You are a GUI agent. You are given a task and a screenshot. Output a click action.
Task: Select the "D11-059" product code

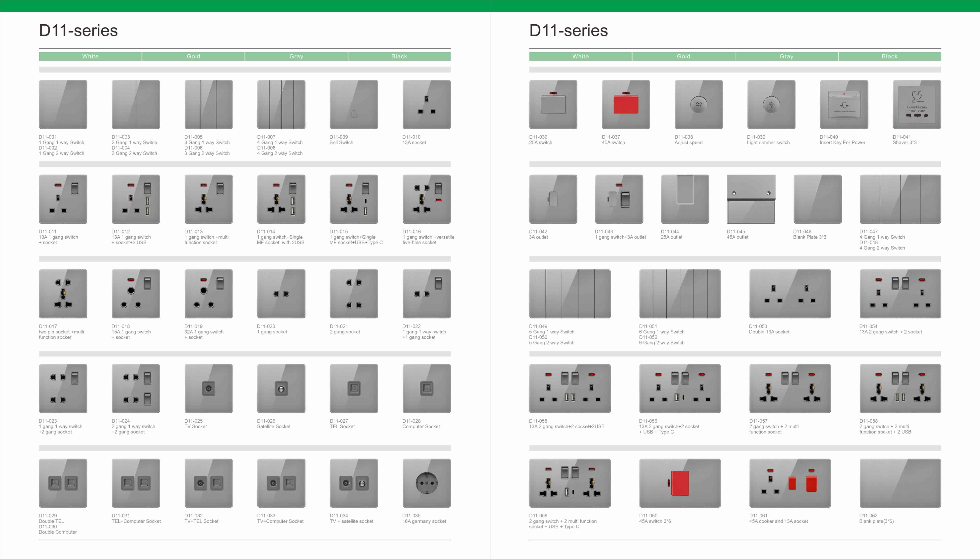(538, 516)
